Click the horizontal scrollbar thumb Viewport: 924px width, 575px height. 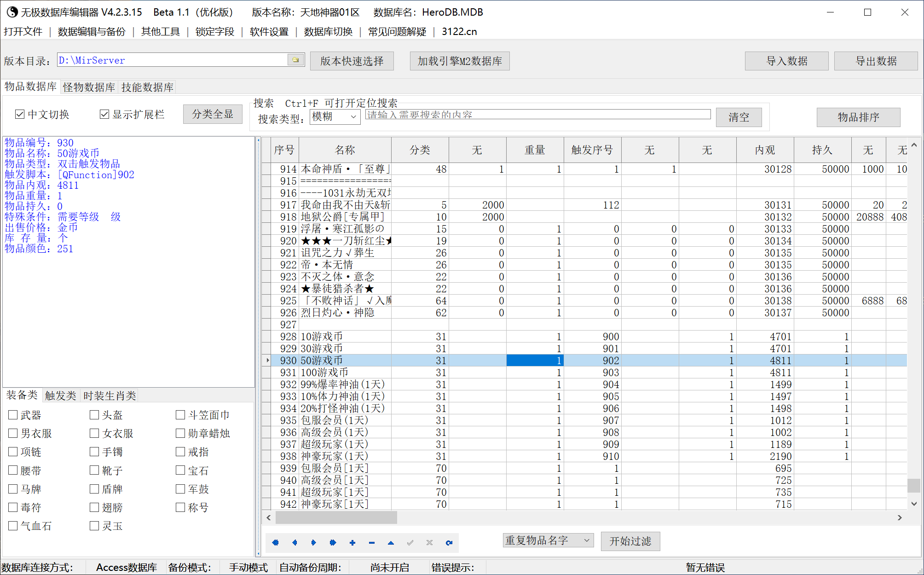[x=336, y=517]
